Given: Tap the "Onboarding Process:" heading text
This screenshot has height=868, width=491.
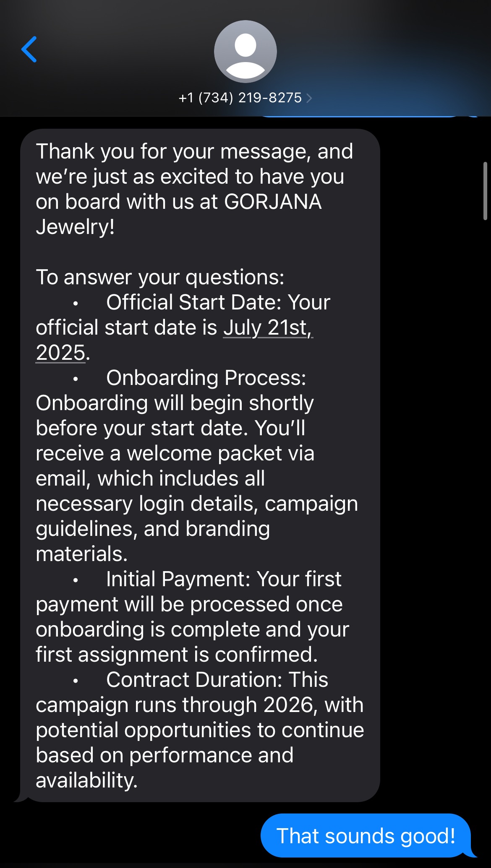Looking at the screenshot, I should (x=206, y=378).
